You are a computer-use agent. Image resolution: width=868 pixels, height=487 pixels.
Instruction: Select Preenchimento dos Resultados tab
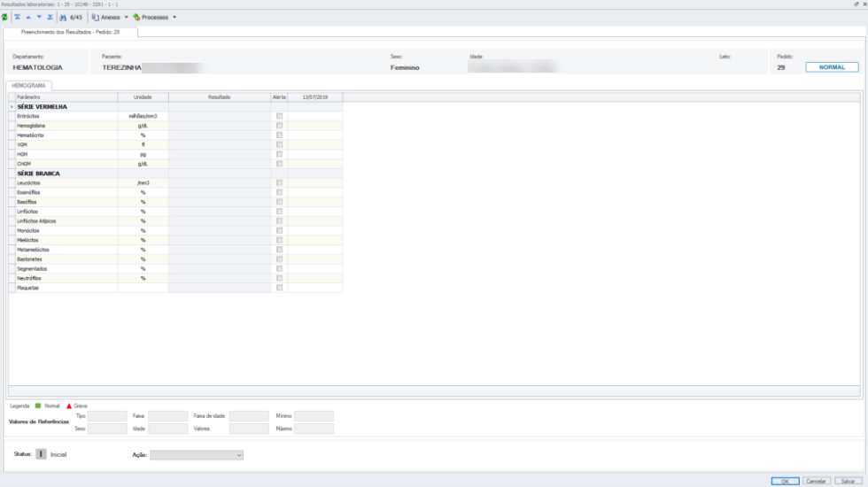point(70,32)
